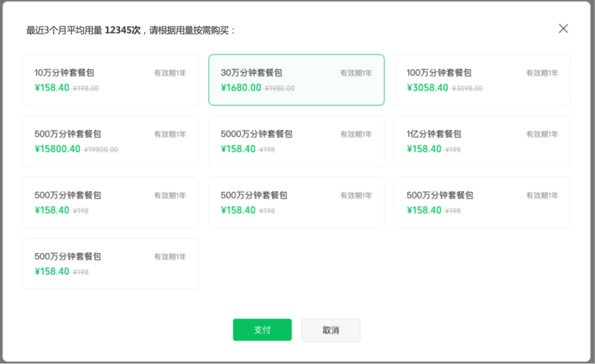
Task: Click the bold 12345次 usage figure
Action: coord(122,30)
